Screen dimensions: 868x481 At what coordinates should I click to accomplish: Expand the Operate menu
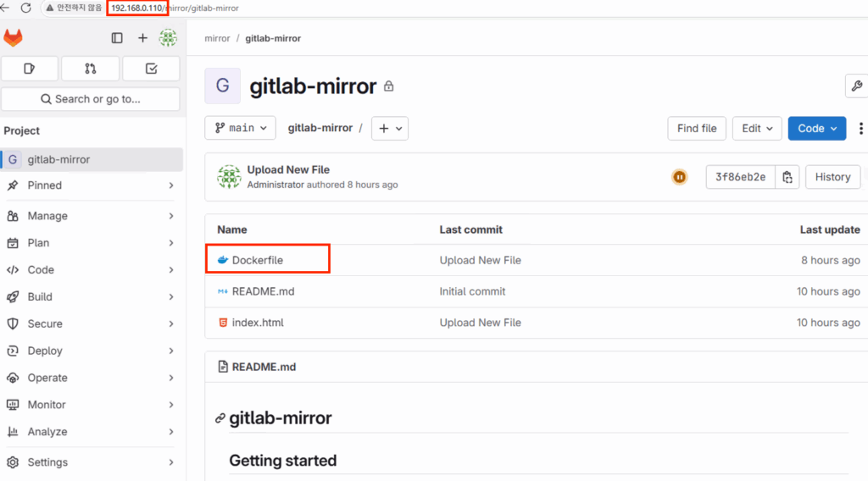coord(92,378)
